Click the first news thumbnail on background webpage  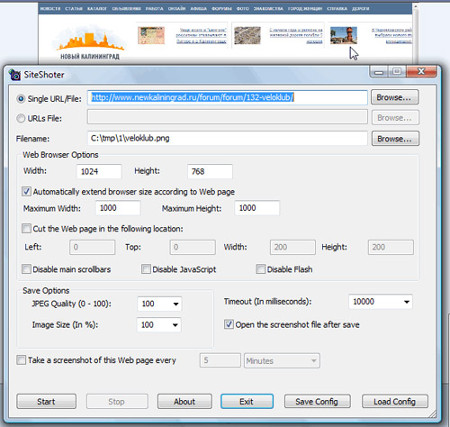[x=151, y=36]
